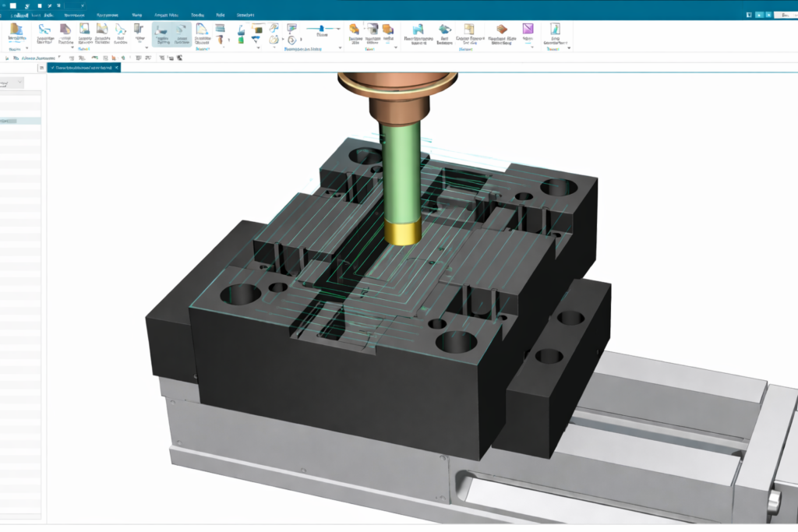Image resolution: width=798 pixels, height=532 pixels.
Task: Click the blue slider handle in the ribbon
Action: coord(318,29)
